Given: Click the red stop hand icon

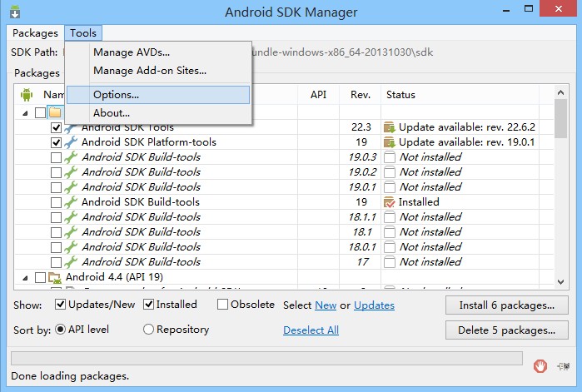Looking at the screenshot, I should pyautogui.click(x=540, y=364).
